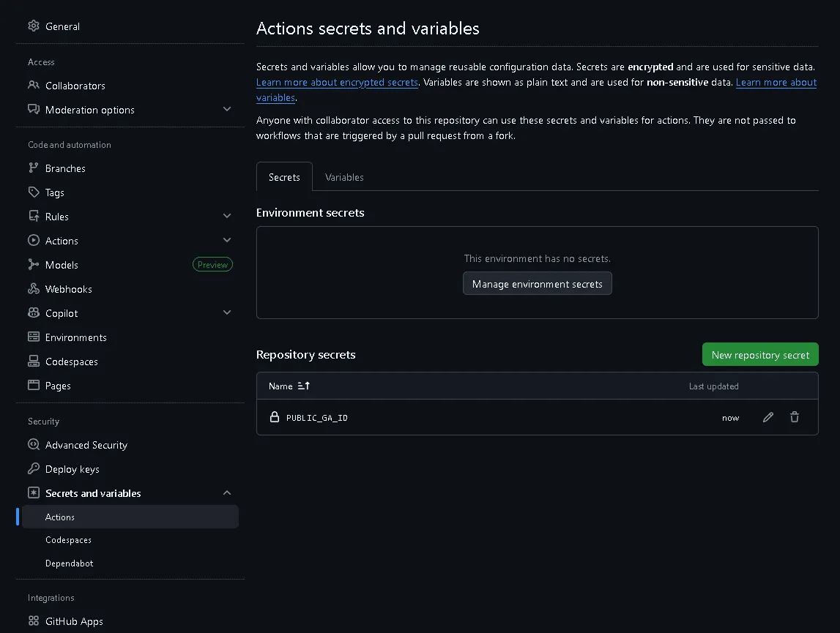Click the Branches git-branch icon
The image size is (840, 633).
(x=34, y=168)
